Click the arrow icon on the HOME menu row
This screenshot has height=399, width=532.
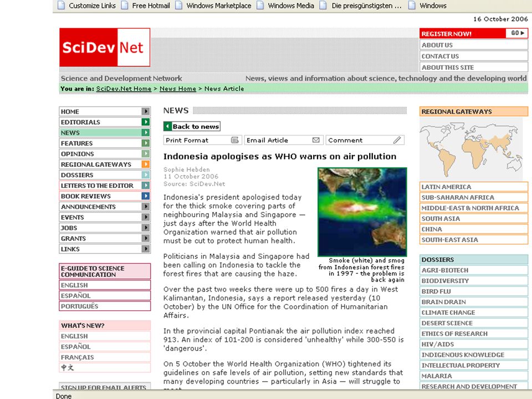pyautogui.click(x=146, y=111)
